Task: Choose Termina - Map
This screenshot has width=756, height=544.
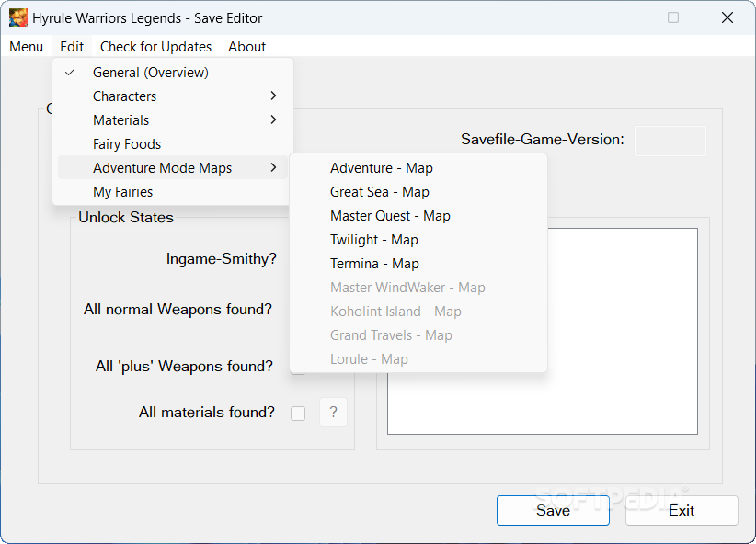Action: [x=418, y=264]
